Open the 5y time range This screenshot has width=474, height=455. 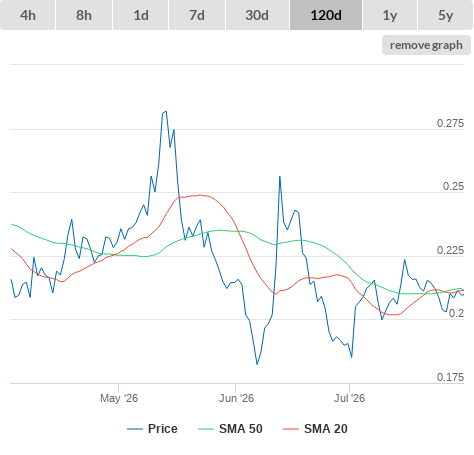click(445, 15)
